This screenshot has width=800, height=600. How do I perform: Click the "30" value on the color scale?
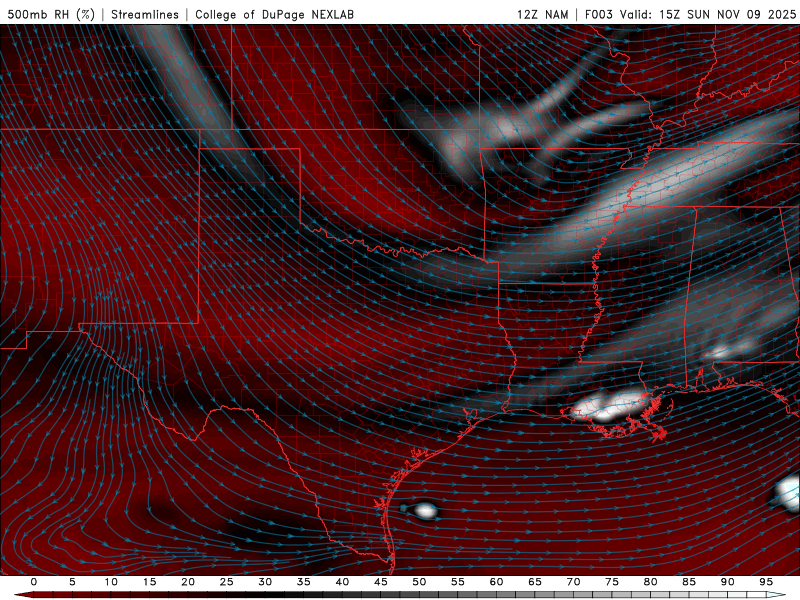click(265, 582)
